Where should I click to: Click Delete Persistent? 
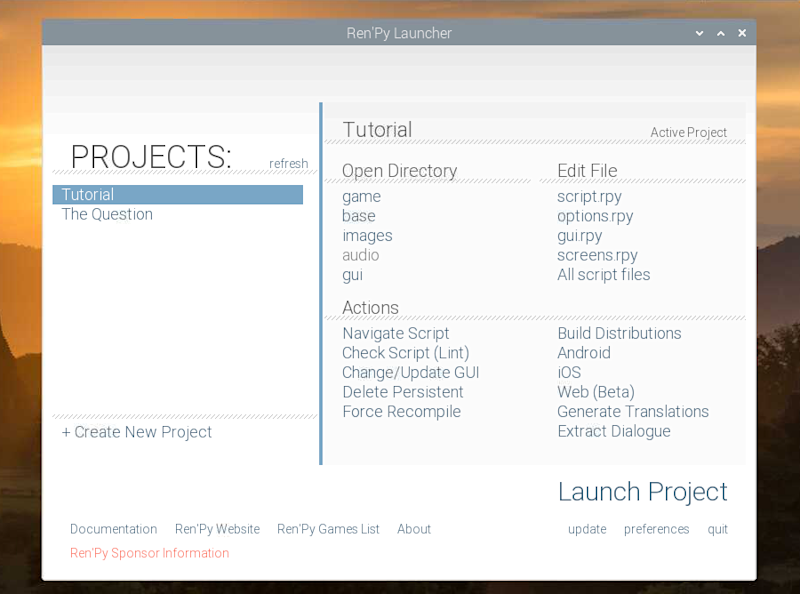click(x=403, y=392)
